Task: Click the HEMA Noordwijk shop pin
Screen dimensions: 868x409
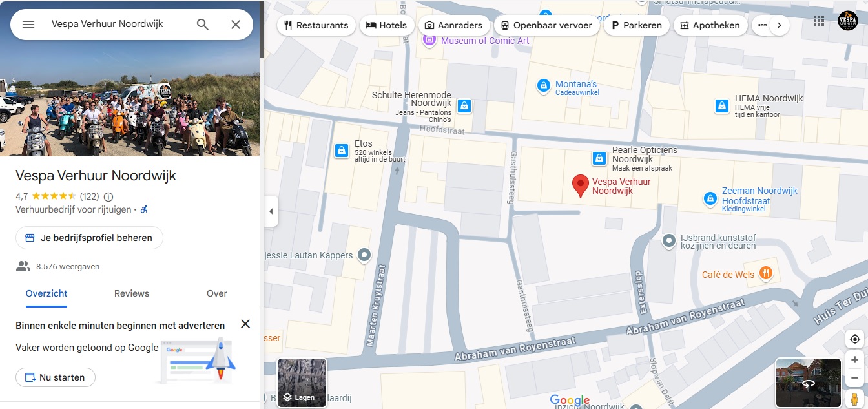Action: (722, 105)
